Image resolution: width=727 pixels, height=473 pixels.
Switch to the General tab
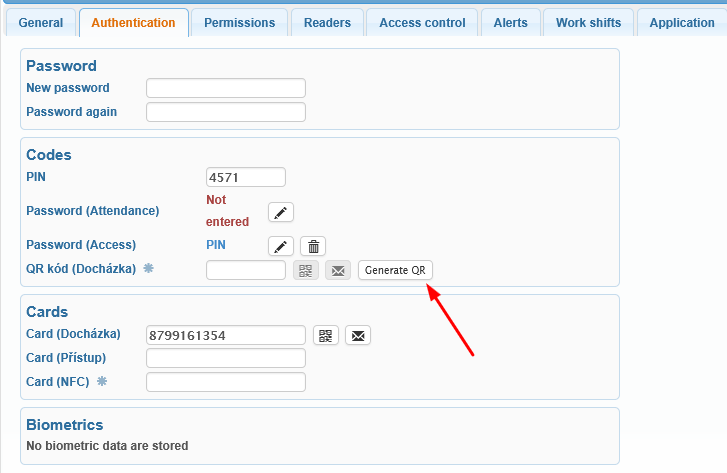(x=40, y=23)
